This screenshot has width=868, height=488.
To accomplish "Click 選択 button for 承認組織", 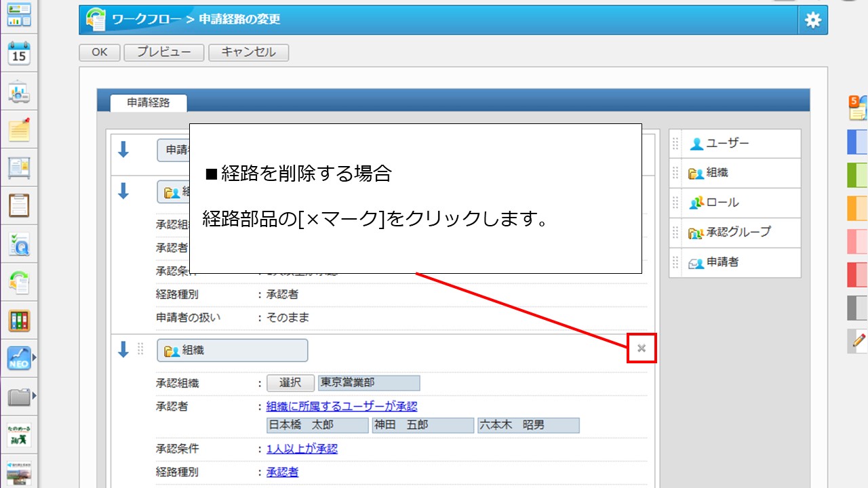I will [x=290, y=383].
